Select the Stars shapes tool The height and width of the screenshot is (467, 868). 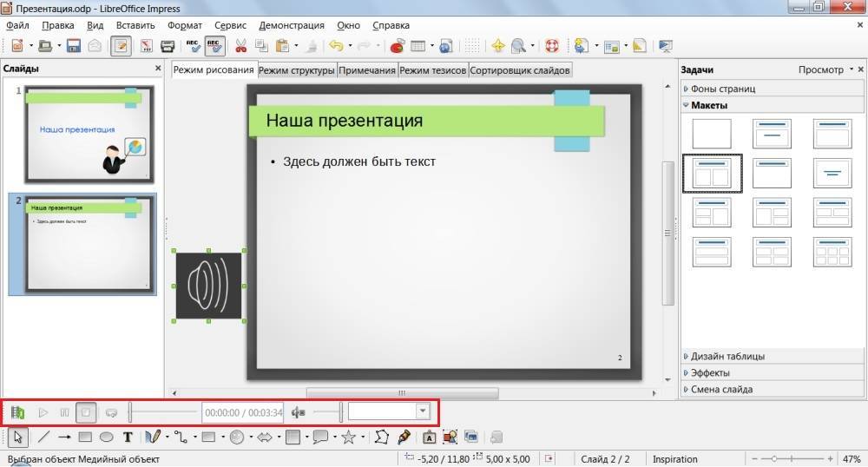[x=348, y=437]
